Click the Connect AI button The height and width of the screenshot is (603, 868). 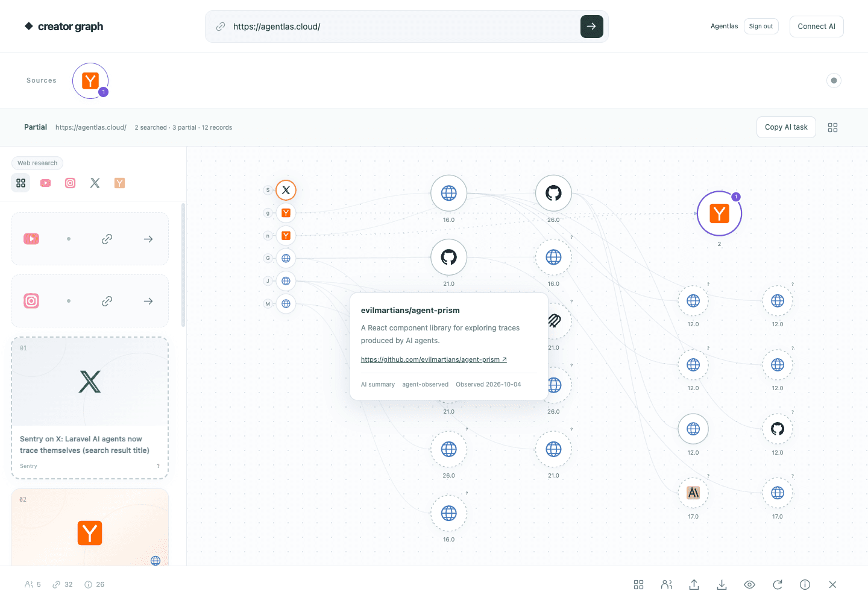click(816, 27)
